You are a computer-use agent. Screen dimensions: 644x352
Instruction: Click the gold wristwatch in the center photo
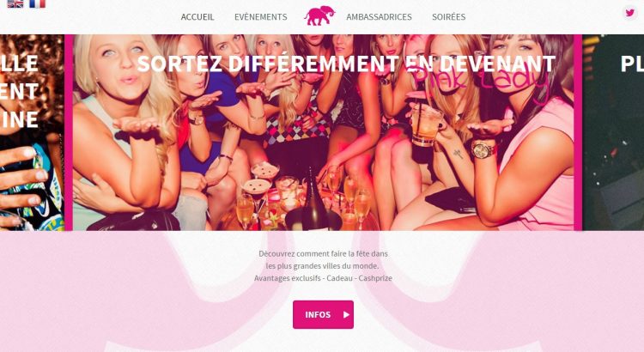click(x=483, y=150)
